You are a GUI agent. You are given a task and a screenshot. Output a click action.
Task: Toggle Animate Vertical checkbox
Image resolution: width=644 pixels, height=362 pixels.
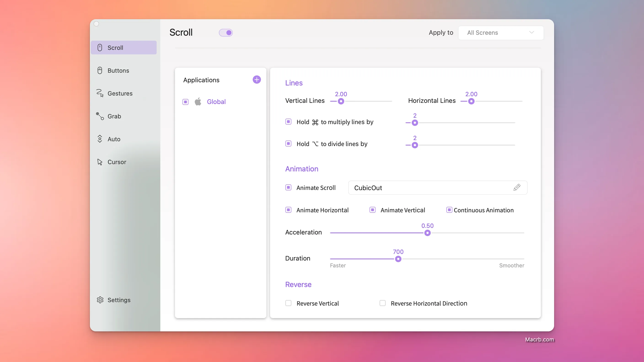tap(372, 210)
